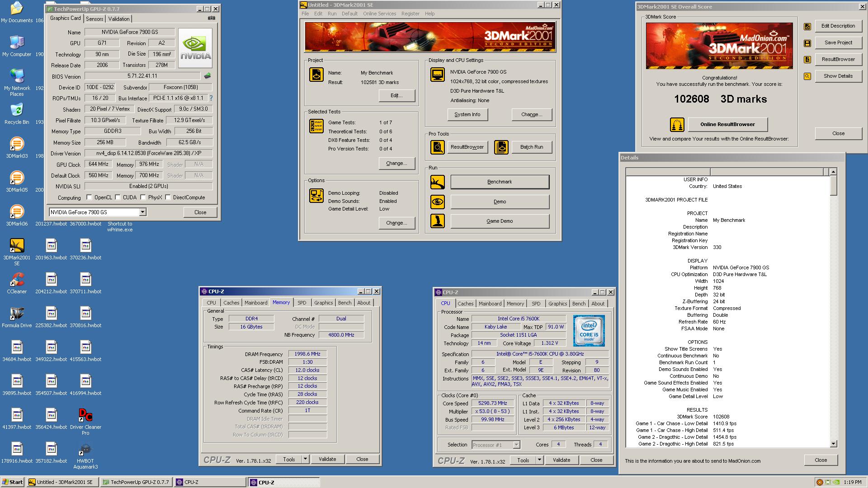Click the system tray clock 1:19 PM

click(853, 482)
